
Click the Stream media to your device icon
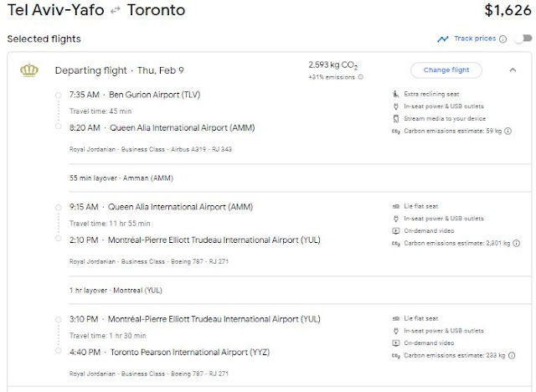tap(395, 119)
